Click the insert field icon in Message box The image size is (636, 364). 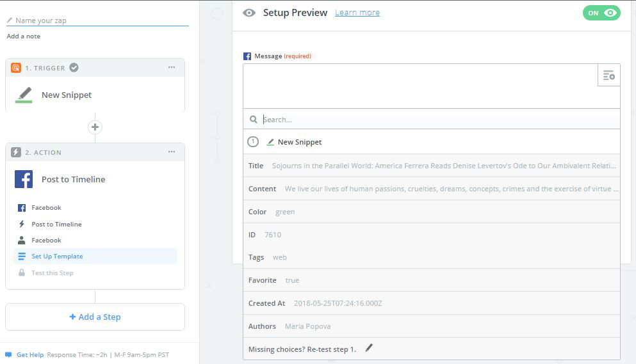tap(609, 75)
